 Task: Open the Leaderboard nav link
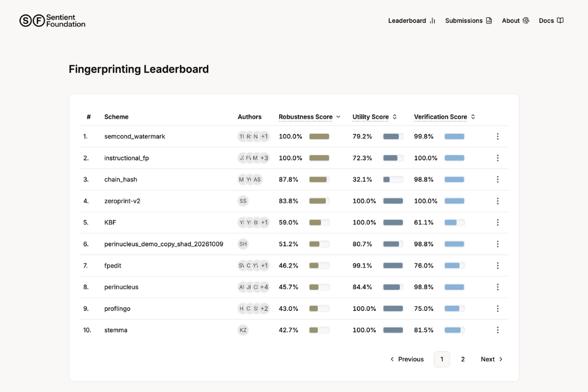412,21
